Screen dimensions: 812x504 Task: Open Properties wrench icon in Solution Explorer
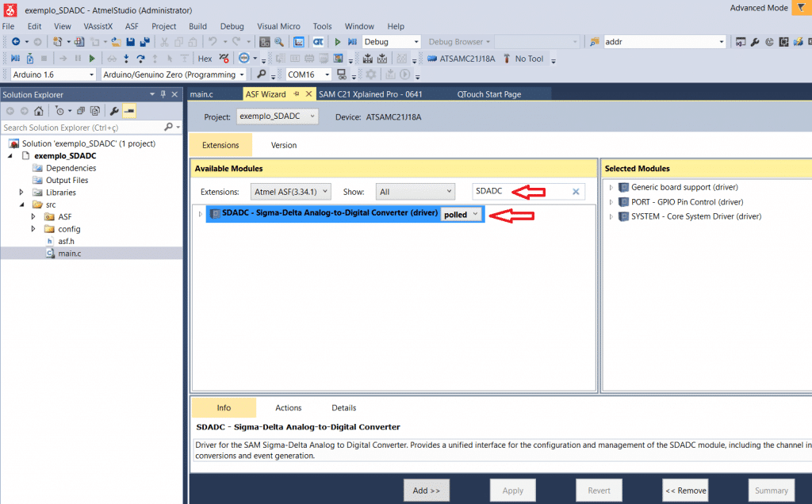point(114,111)
